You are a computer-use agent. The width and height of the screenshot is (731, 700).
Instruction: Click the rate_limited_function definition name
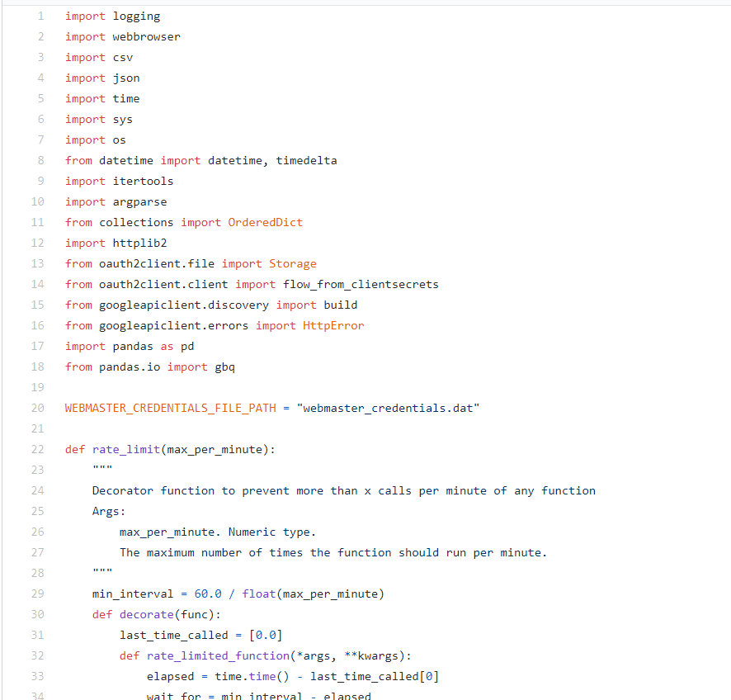(x=218, y=655)
